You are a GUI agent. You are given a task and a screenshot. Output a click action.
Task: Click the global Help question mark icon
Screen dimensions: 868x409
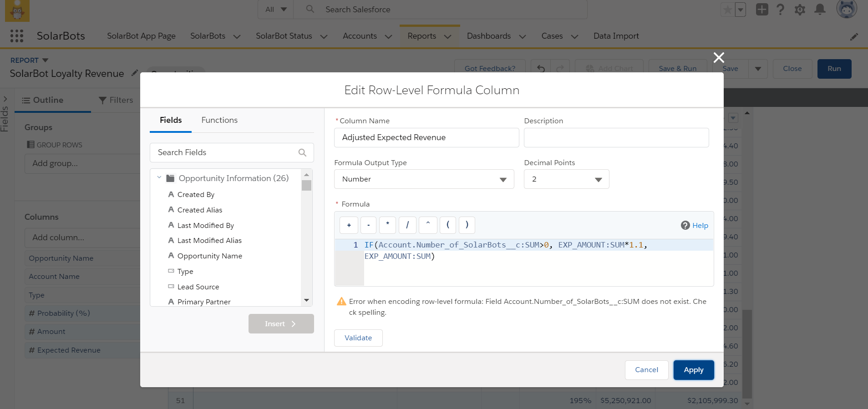pos(780,10)
